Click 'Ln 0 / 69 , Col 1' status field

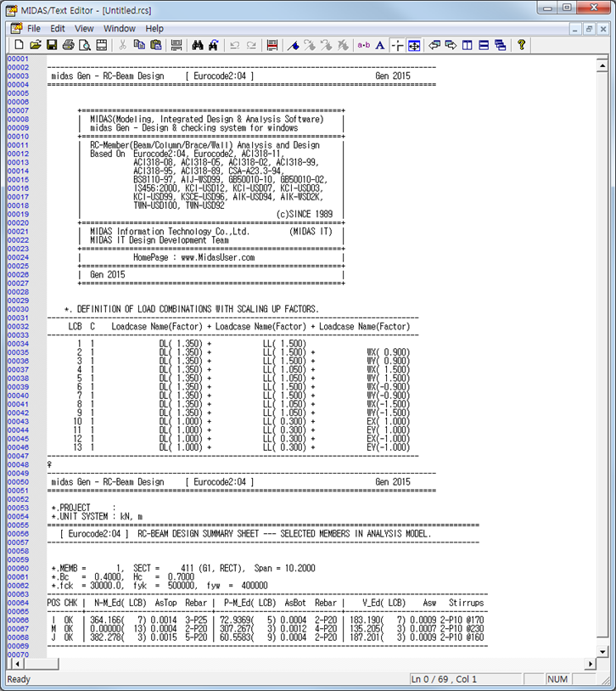click(464, 679)
